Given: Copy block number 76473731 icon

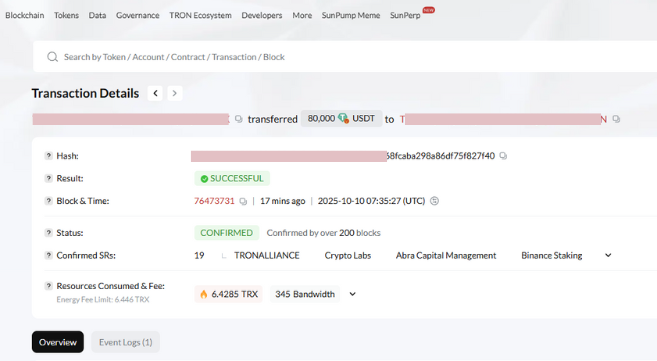Looking at the screenshot, I should 243,201.
